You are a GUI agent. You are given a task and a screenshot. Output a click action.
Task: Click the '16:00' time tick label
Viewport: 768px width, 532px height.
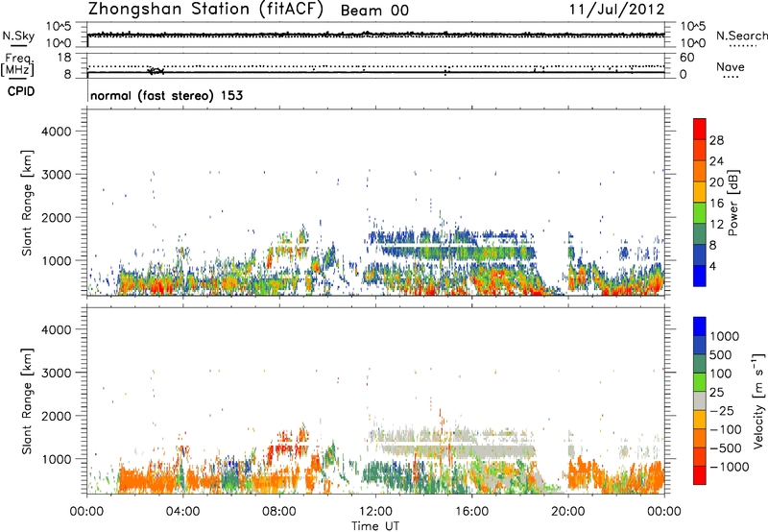(471, 512)
